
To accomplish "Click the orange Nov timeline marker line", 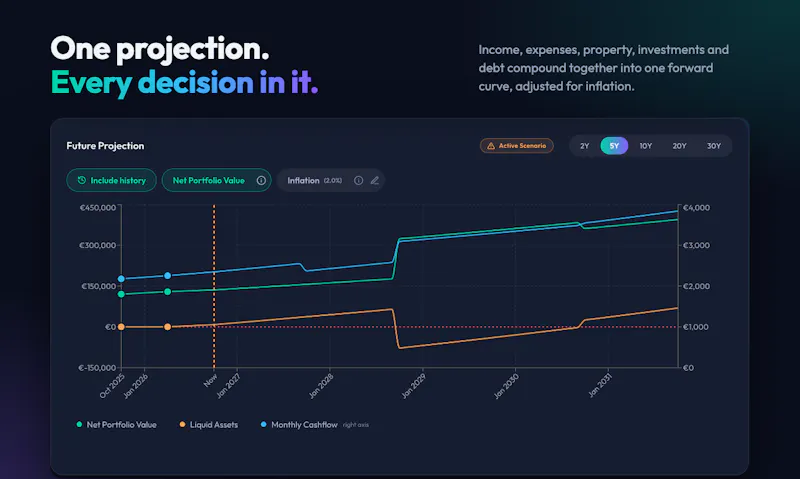I will pyautogui.click(x=214, y=286).
